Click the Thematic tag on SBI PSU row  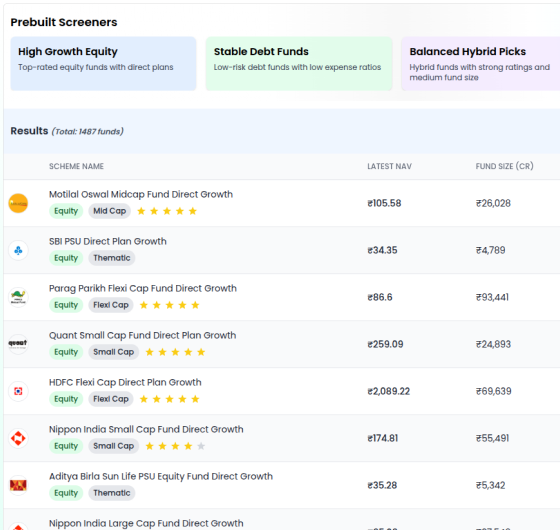coord(112,258)
